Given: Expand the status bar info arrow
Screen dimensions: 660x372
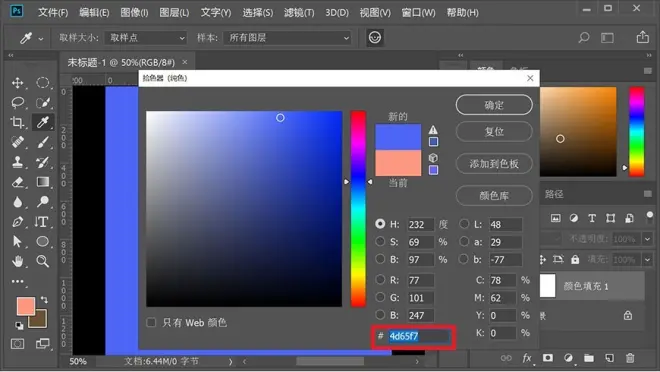Looking at the screenshot, I should (230, 361).
